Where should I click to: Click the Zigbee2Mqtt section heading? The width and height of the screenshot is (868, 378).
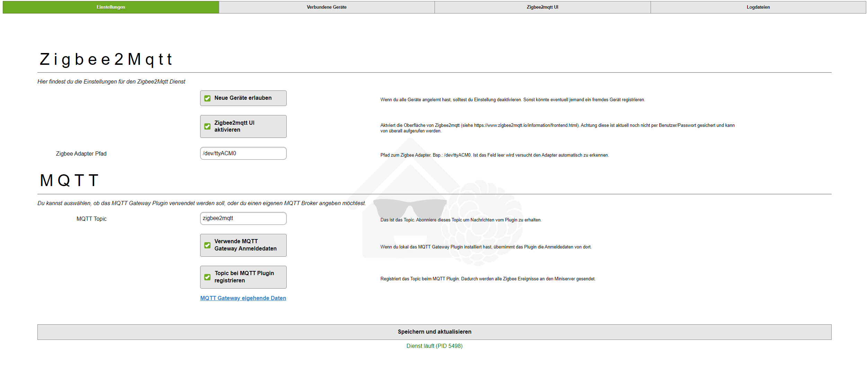point(106,59)
